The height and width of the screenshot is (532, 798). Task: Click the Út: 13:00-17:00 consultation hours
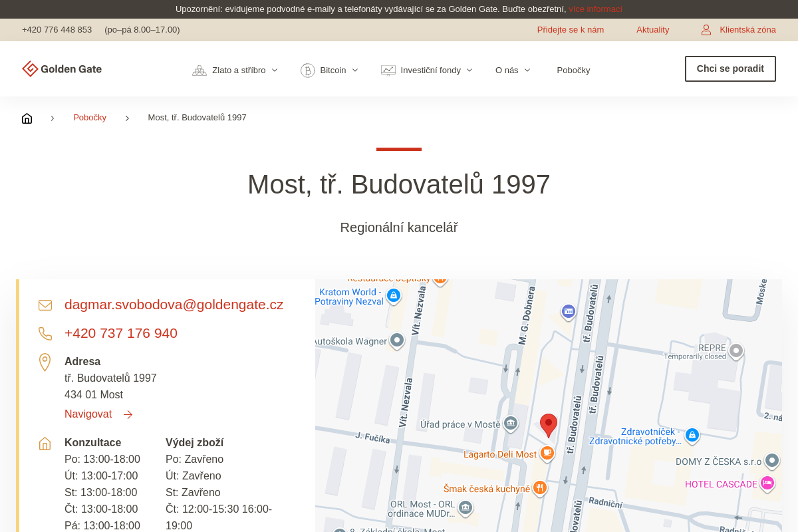101,476
